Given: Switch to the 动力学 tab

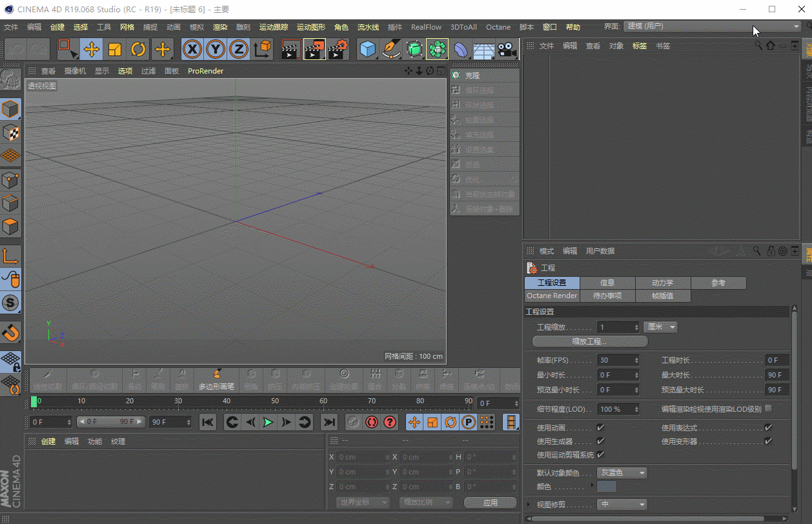Looking at the screenshot, I should [x=663, y=283].
